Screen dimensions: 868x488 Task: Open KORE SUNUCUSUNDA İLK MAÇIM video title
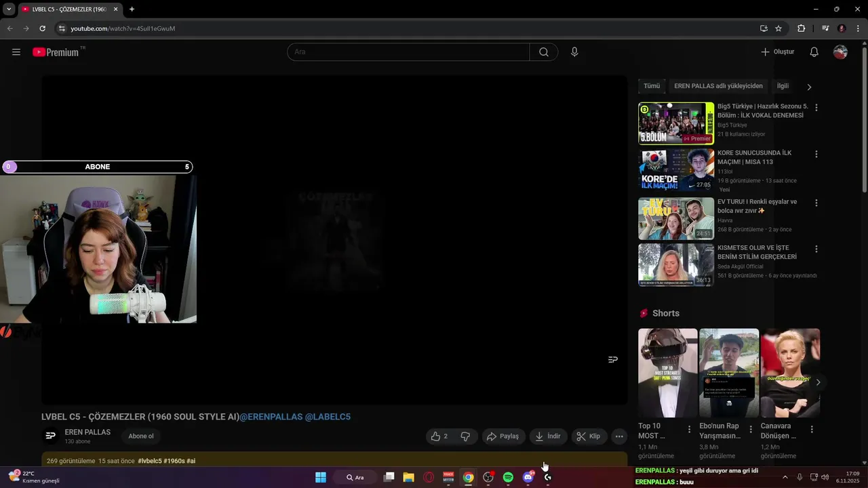[754, 157]
